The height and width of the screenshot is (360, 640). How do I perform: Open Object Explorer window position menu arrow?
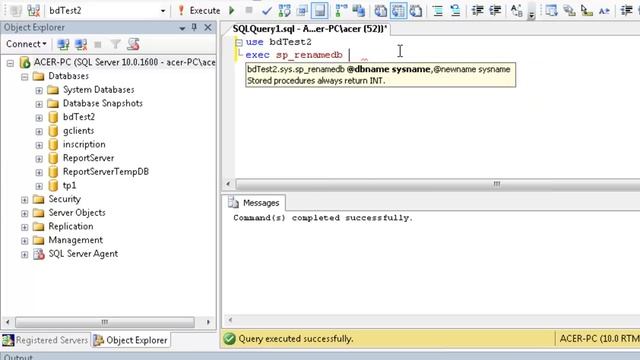coord(182,28)
